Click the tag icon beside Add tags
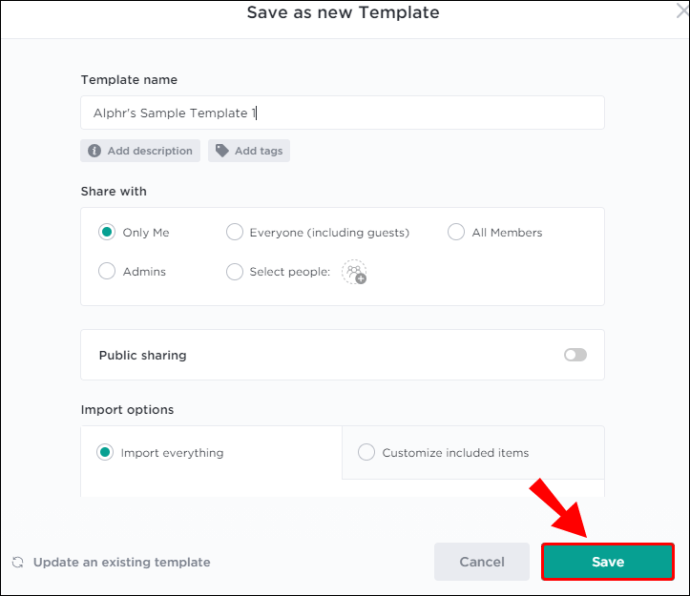The image size is (690, 596). [222, 151]
